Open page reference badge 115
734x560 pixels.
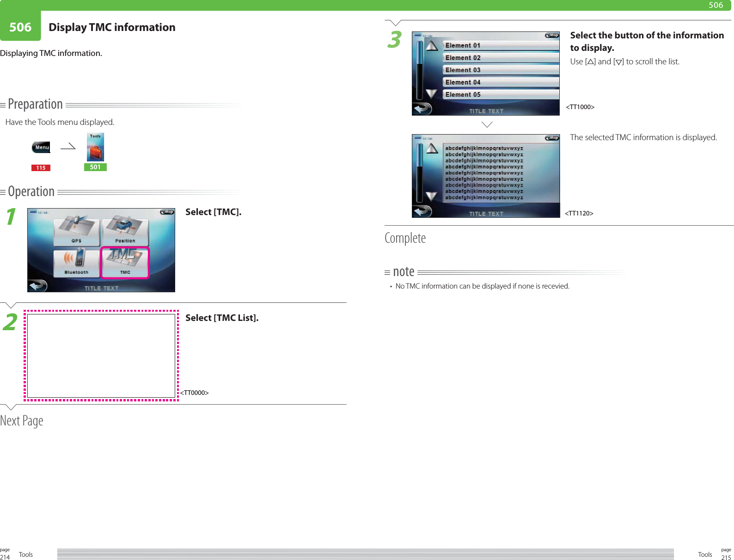[x=41, y=168]
